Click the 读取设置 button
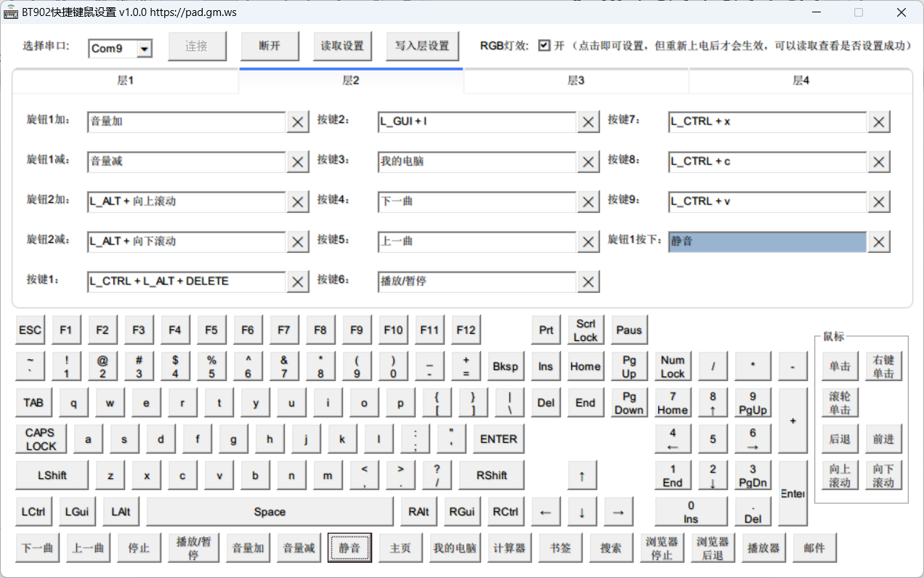The width and height of the screenshot is (924, 578). coord(343,46)
